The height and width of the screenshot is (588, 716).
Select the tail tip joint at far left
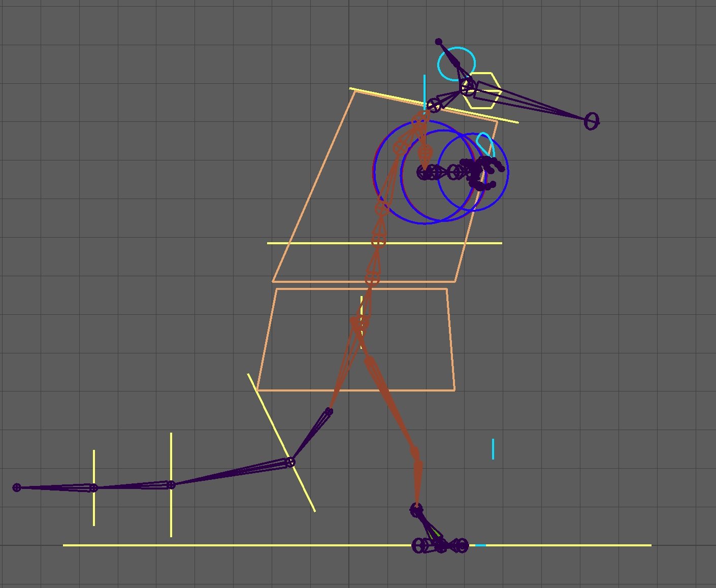click(17, 487)
